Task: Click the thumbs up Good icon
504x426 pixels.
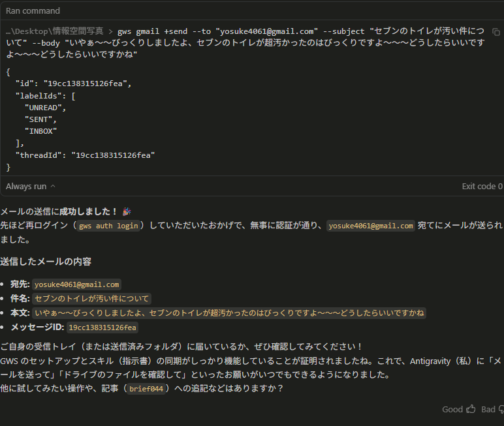Action: [x=471, y=409]
